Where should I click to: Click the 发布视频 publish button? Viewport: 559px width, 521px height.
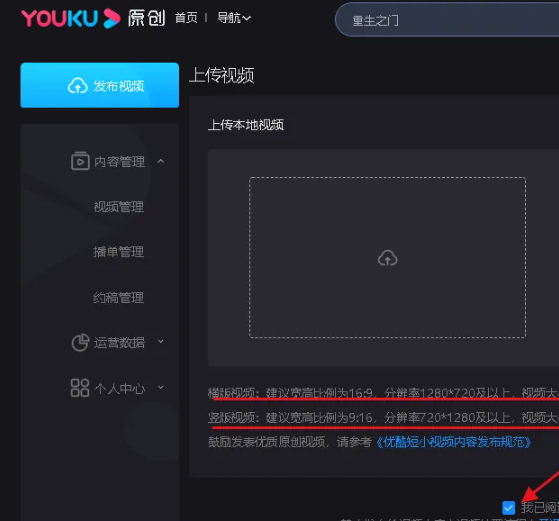coord(100,85)
